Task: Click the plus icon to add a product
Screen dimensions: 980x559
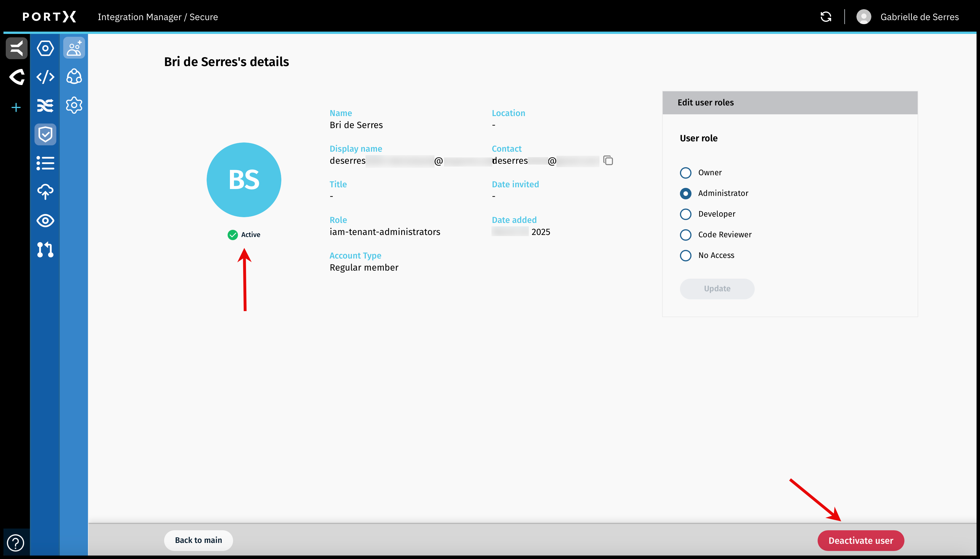Action: click(16, 107)
